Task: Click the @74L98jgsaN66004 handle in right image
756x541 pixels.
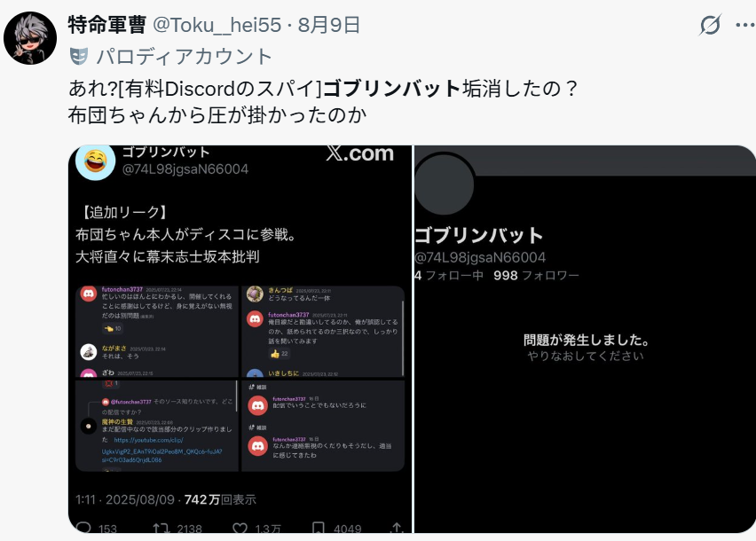Action: click(480, 257)
